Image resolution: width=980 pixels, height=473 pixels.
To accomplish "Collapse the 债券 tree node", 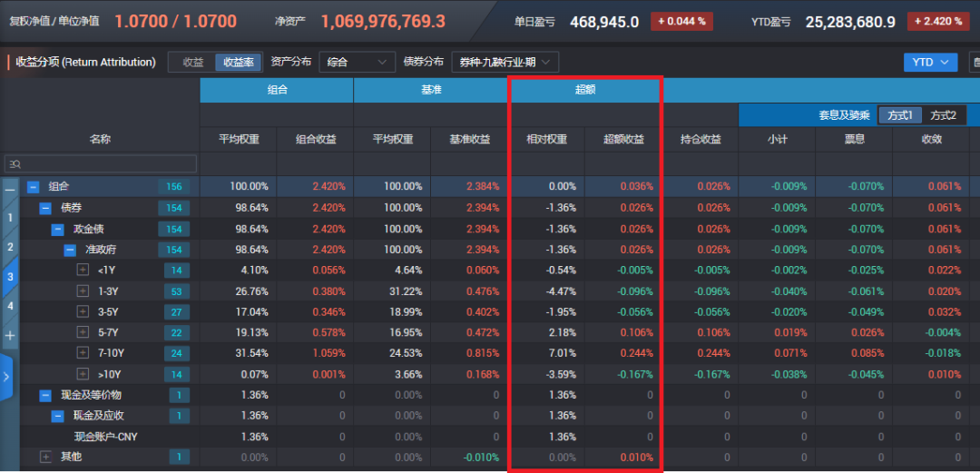I will (45, 208).
